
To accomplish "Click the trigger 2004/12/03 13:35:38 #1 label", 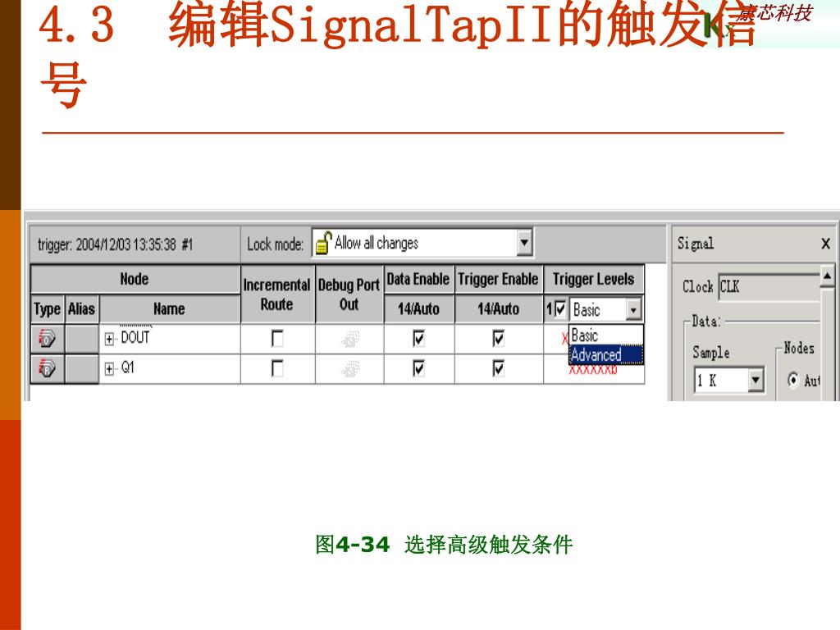I will click(115, 244).
